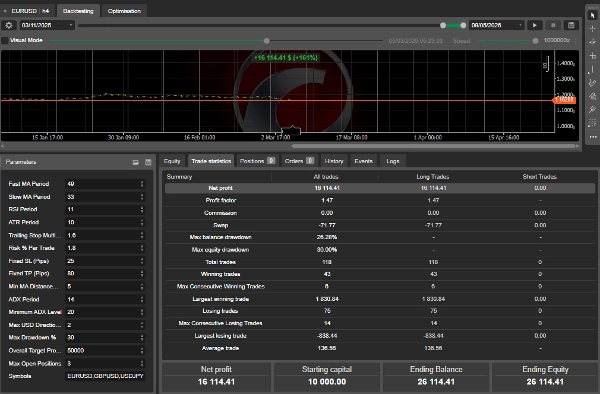The height and width of the screenshot is (394, 600).
Task: Click the first icon in Parameters panel header
Action: (135, 162)
